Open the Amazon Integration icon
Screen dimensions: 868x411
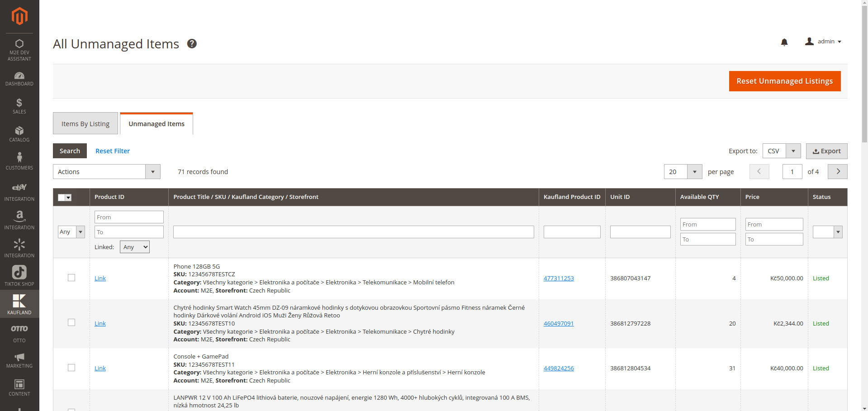click(x=19, y=220)
